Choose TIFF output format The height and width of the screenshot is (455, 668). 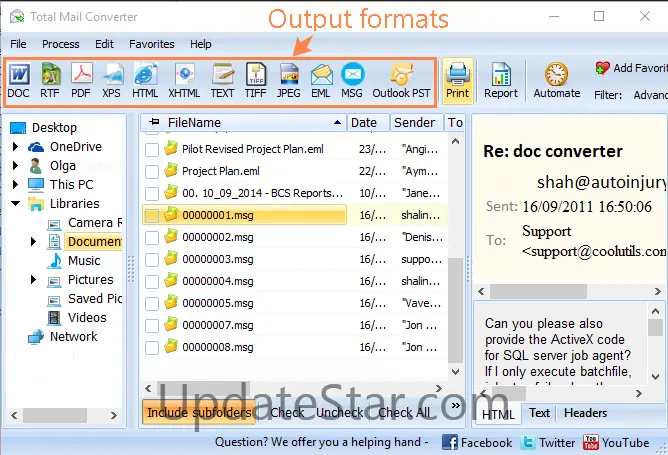256,81
